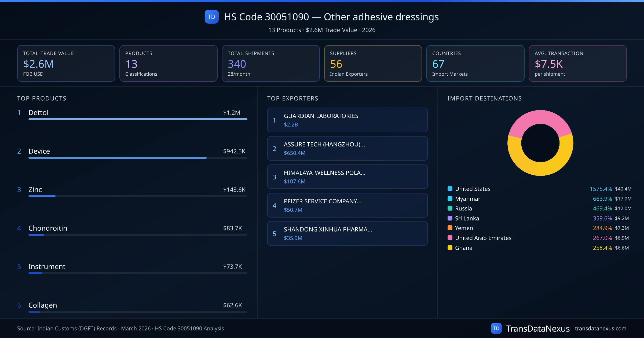Click the Myanmar cyan legend swatch
The height and width of the screenshot is (338, 644).
coord(450,199)
